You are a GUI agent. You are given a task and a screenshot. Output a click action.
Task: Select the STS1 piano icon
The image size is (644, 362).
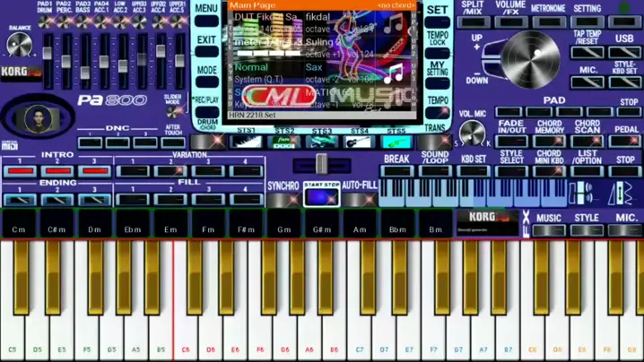tap(246, 142)
